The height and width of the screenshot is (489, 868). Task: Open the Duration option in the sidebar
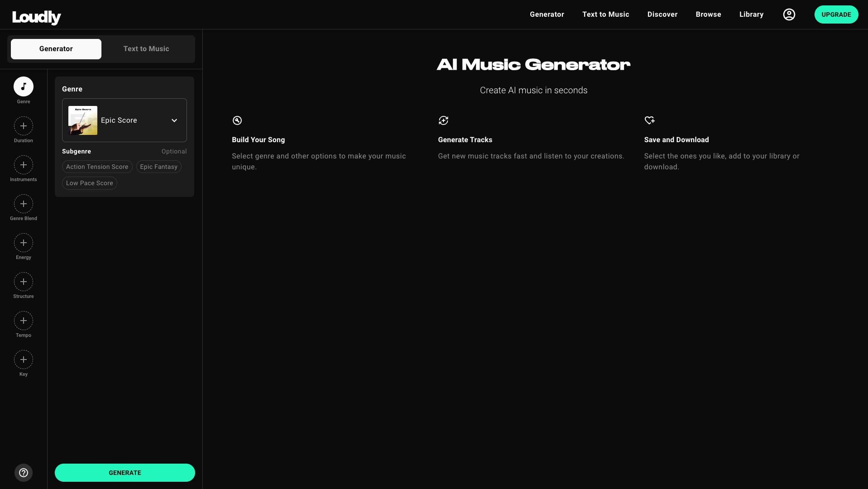tap(24, 126)
